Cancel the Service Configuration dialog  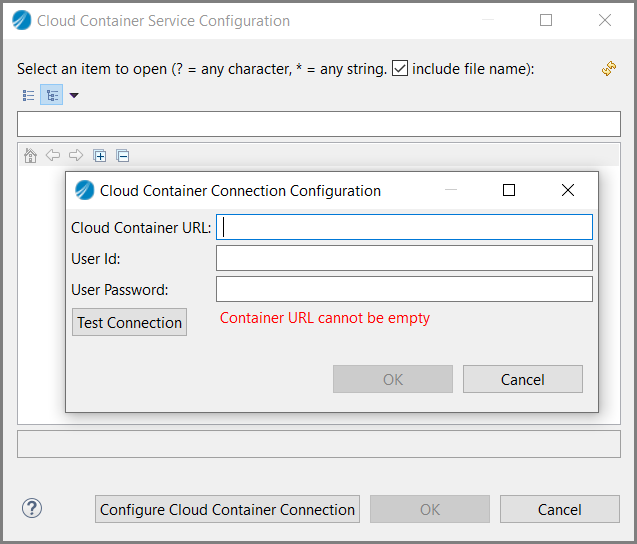(x=560, y=509)
